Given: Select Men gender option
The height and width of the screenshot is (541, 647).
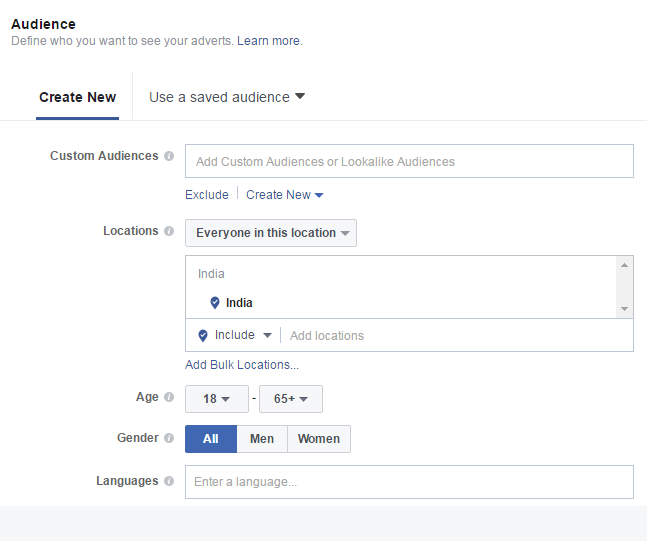Looking at the screenshot, I should [262, 439].
